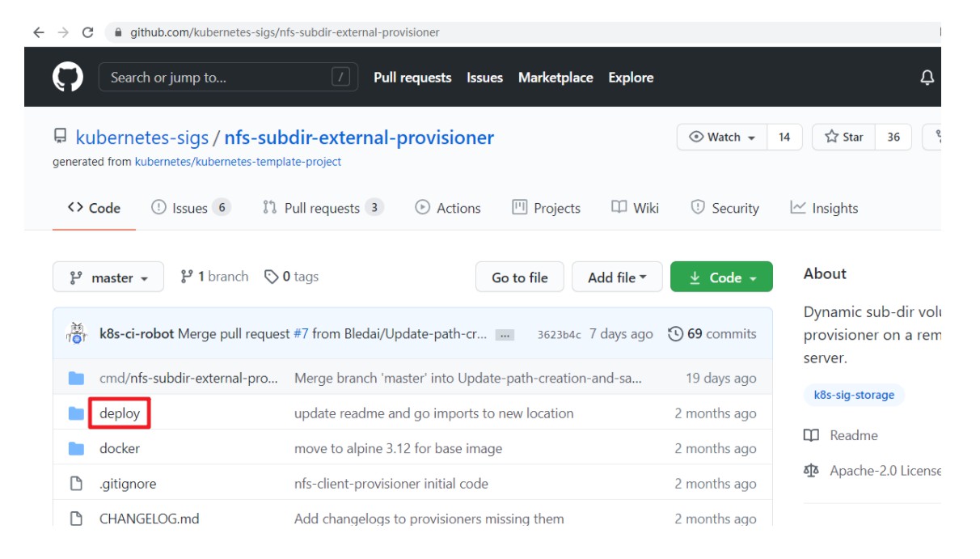This screenshot has width=980, height=559.
Task: Expand the commit message ellipsis button
Action: click(x=505, y=335)
